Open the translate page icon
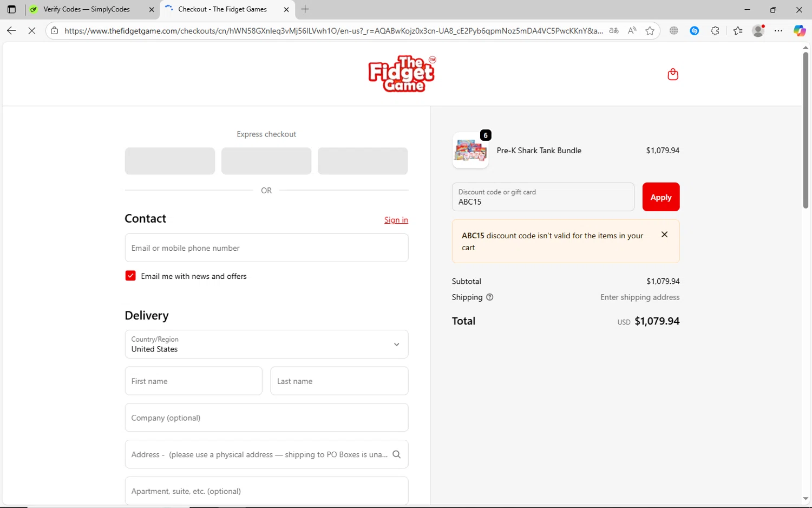The image size is (812, 508). click(x=613, y=31)
